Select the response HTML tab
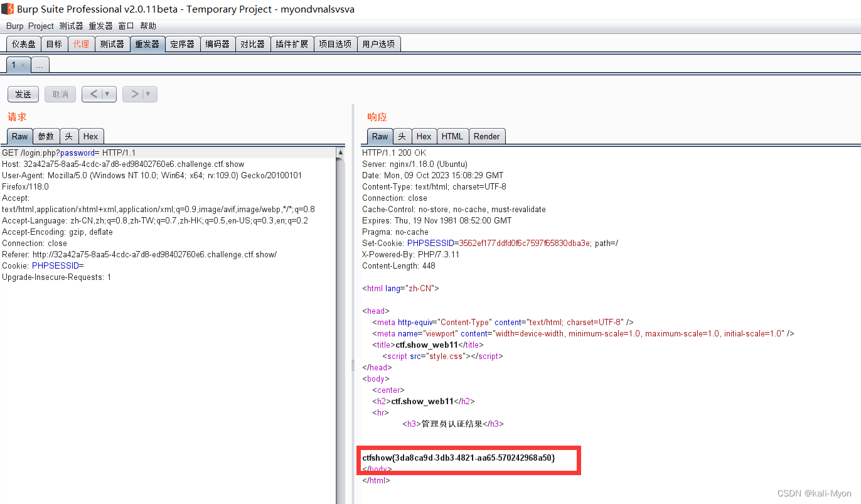 (x=452, y=136)
